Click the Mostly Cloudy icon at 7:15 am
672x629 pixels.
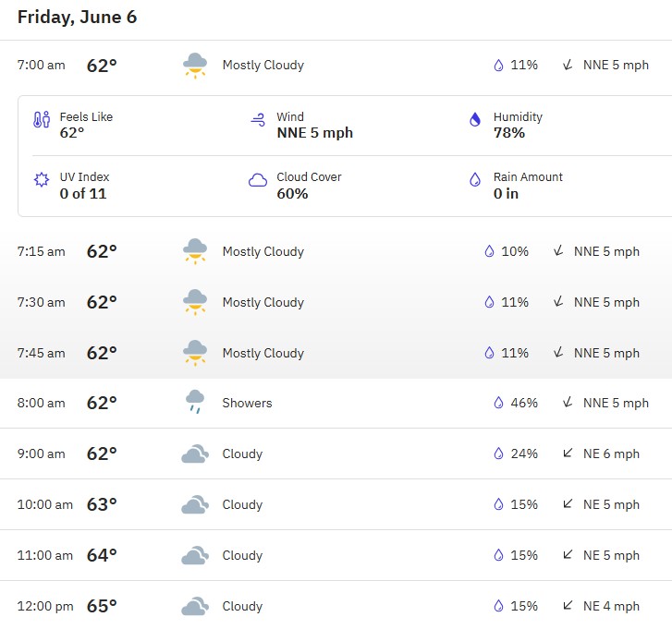(195, 251)
